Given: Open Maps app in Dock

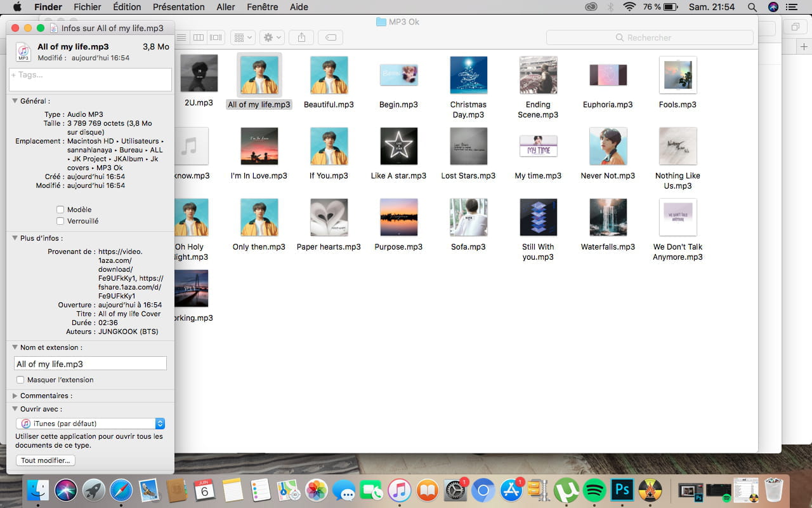Looking at the screenshot, I should tap(288, 490).
